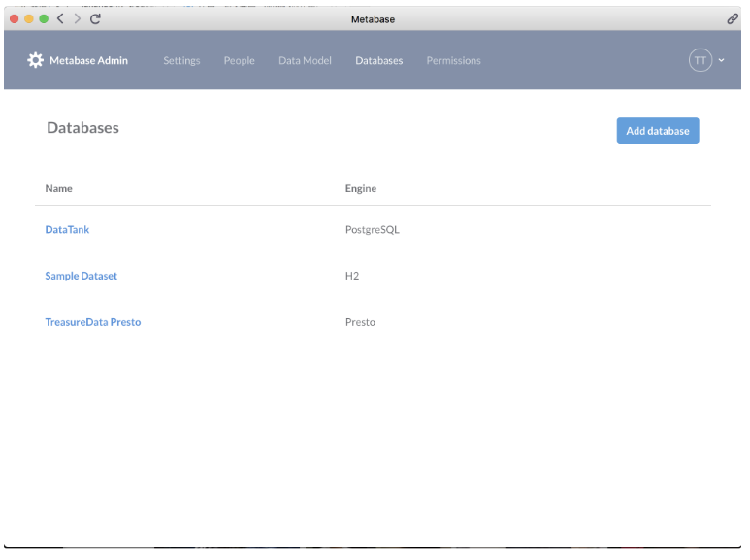Switch to the People tab
This screenshot has height=560, width=750.
[x=239, y=60]
